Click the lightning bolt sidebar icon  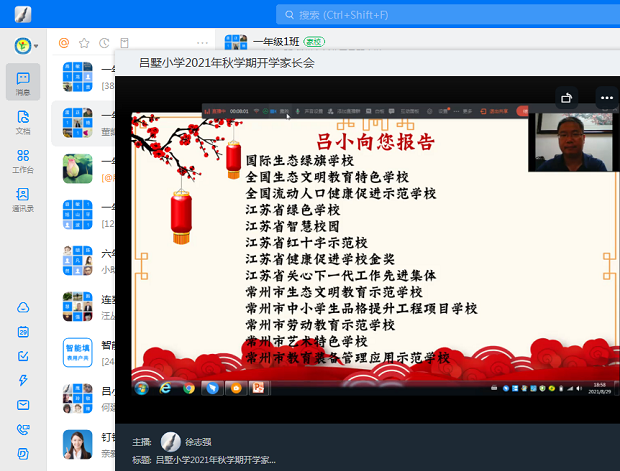pos(23,380)
